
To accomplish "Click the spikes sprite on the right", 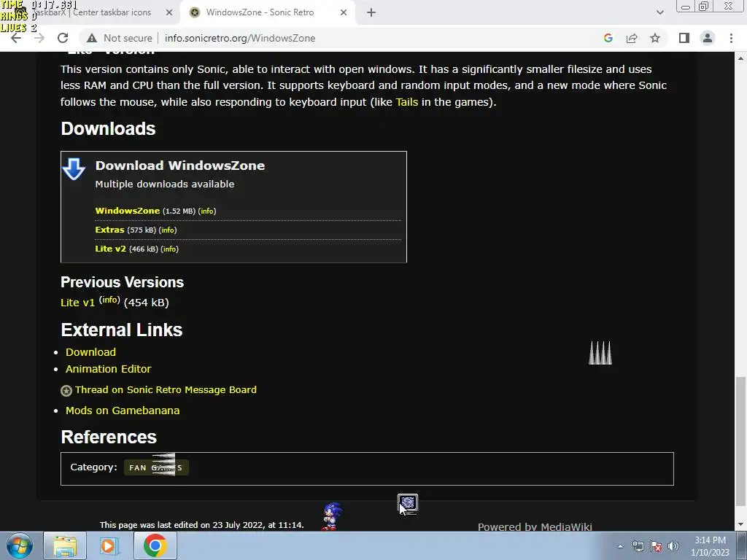I will (600, 353).
